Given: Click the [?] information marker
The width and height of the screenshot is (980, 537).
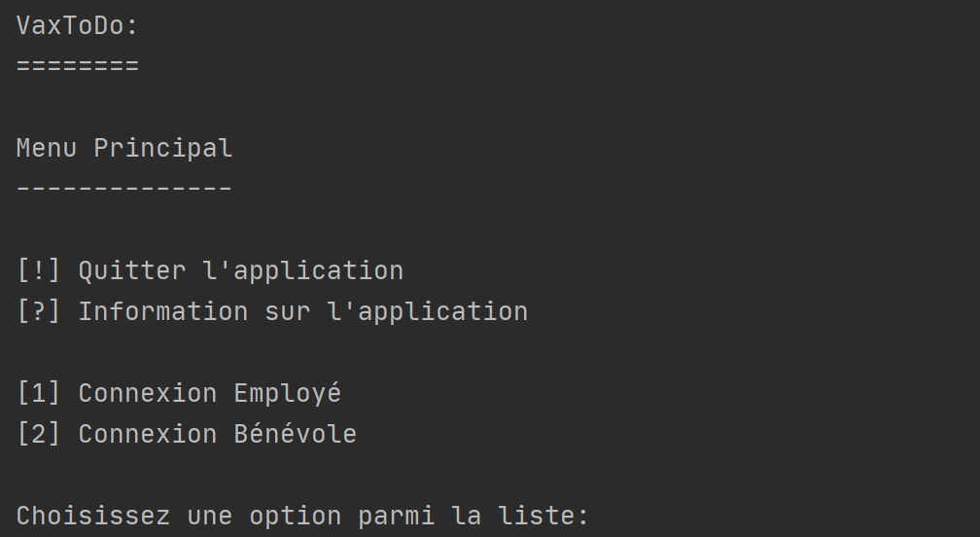Looking at the screenshot, I should (x=39, y=311).
